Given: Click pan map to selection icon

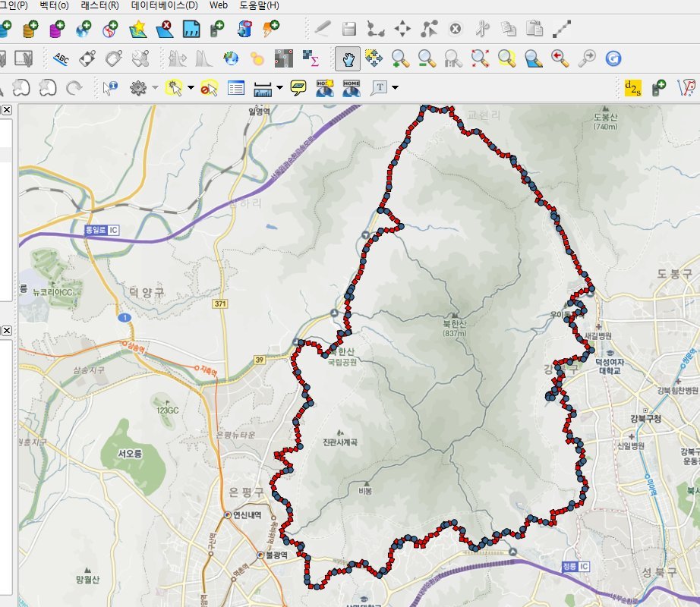Looking at the screenshot, I should [x=374, y=58].
